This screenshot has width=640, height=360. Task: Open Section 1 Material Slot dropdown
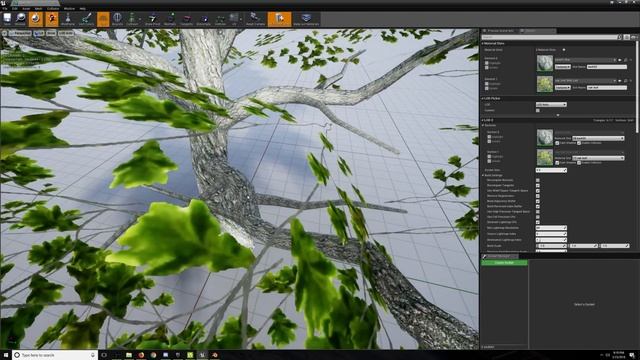(x=598, y=158)
